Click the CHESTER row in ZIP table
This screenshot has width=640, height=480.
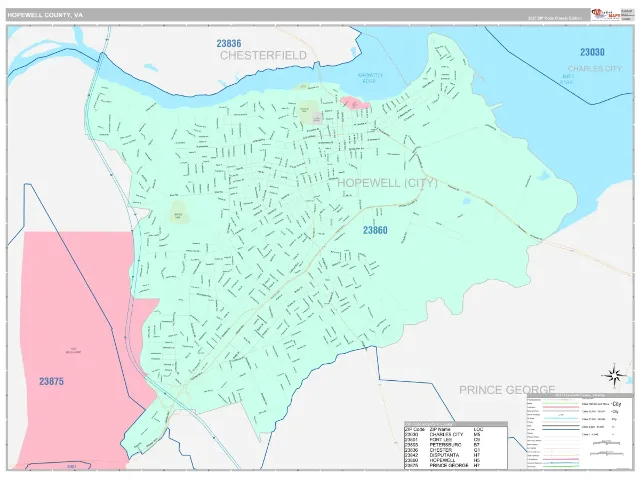click(x=456, y=450)
